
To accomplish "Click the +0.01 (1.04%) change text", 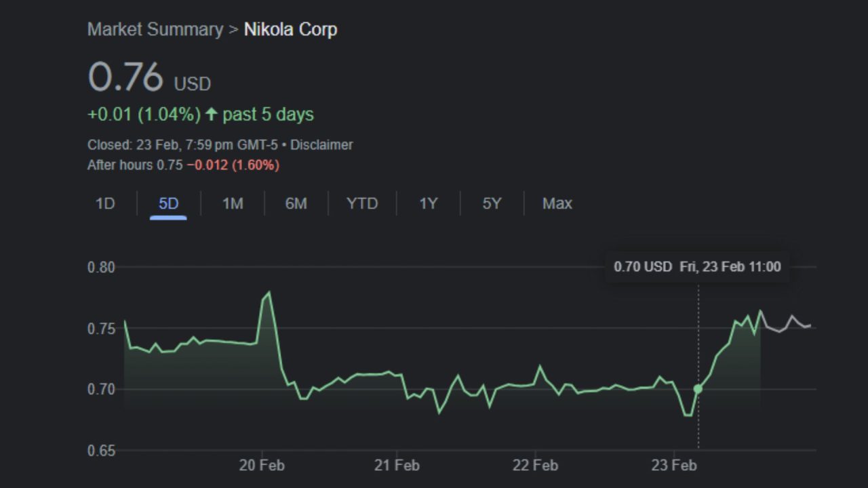I will point(144,115).
